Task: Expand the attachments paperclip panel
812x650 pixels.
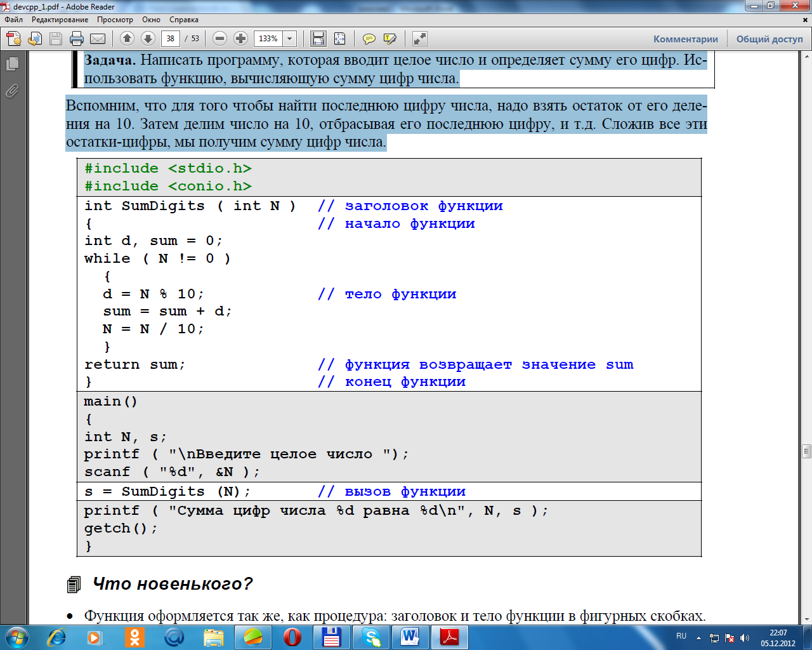Action: pyautogui.click(x=12, y=91)
